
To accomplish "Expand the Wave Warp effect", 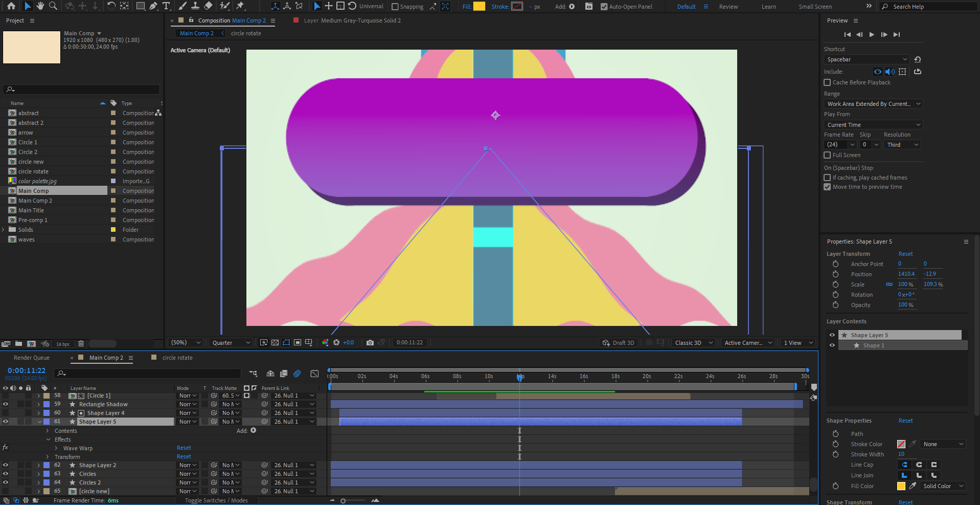I will pos(56,448).
